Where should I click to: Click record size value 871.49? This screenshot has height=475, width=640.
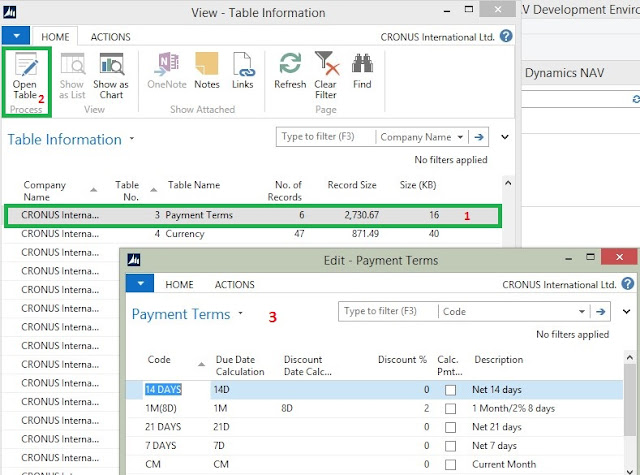[x=365, y=234]
